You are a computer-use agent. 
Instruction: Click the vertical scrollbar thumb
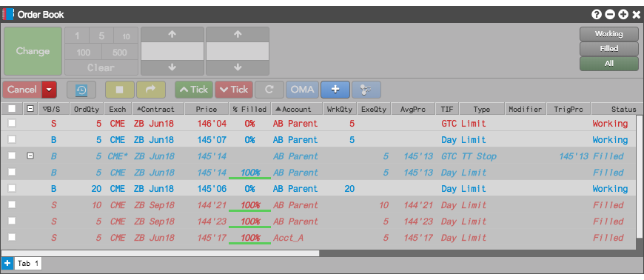640,176
